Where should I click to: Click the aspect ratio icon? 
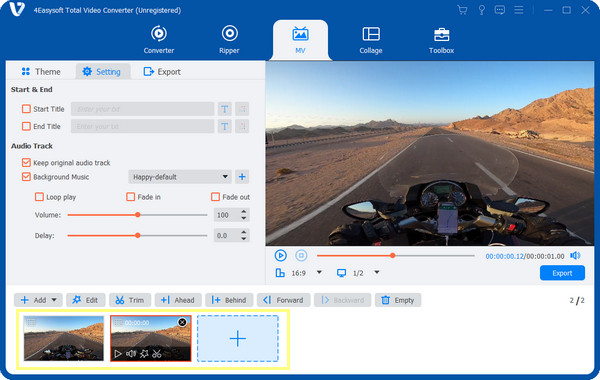pyautogui.click(x=280, y=273)
